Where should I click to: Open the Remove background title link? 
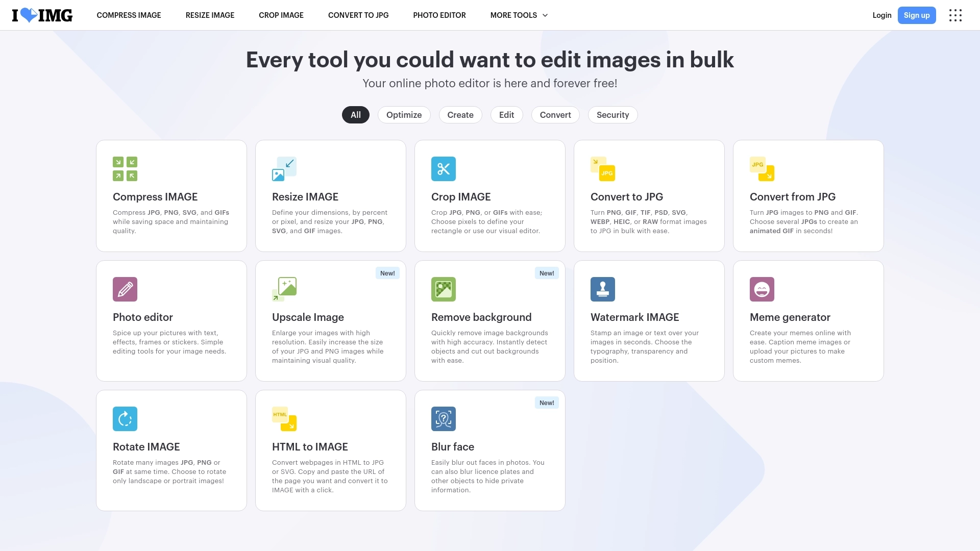[481, 317]
